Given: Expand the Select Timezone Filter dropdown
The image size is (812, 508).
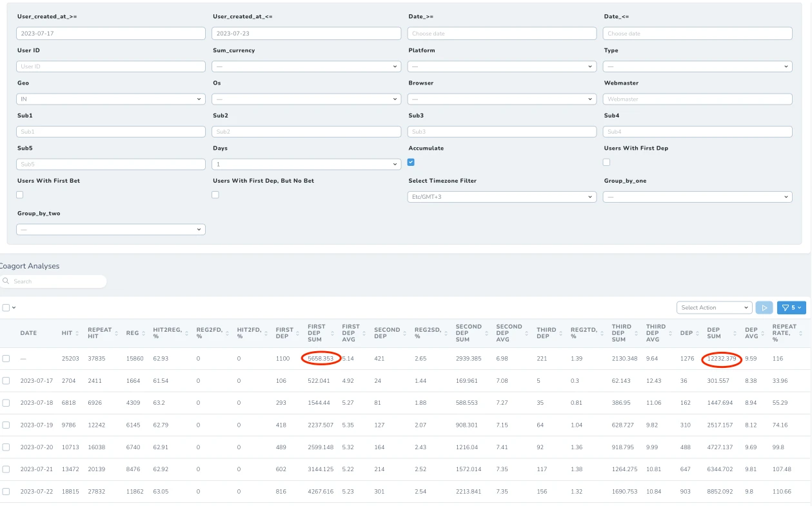Looking at the screenshot, I should point(502,196).
